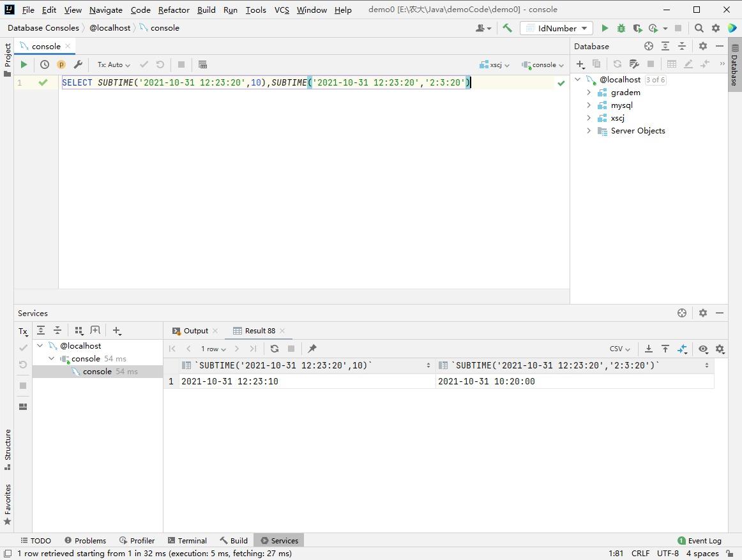Click the Build project hammer icon

point(507,28)
